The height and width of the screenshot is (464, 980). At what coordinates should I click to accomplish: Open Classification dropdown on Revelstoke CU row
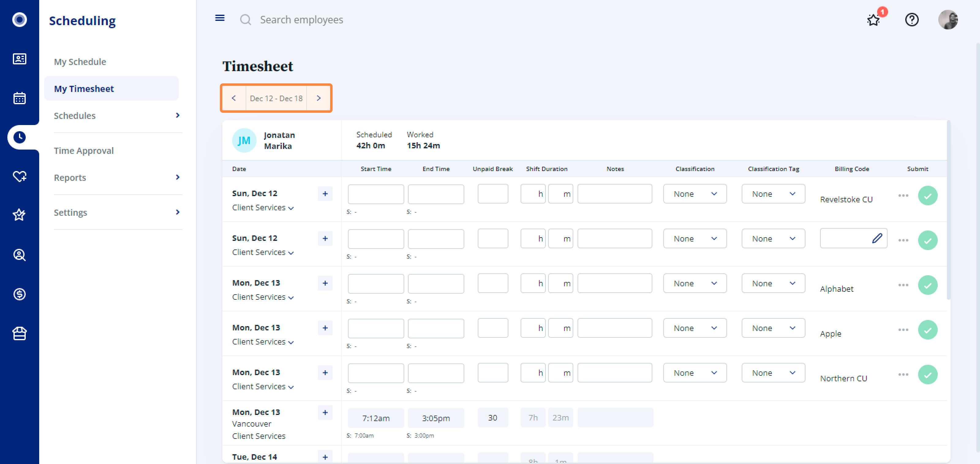click(x=695, y=194)
